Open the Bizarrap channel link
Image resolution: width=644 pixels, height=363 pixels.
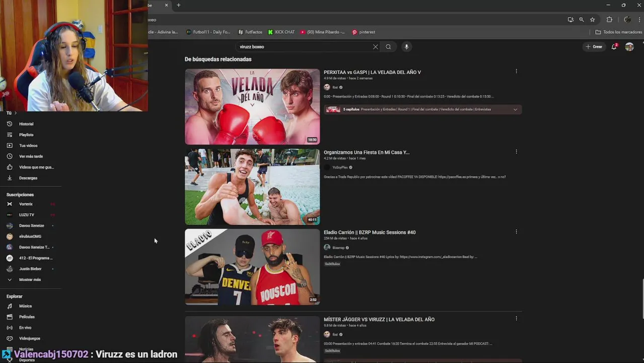pyautogui.click(x=338, y=248)
